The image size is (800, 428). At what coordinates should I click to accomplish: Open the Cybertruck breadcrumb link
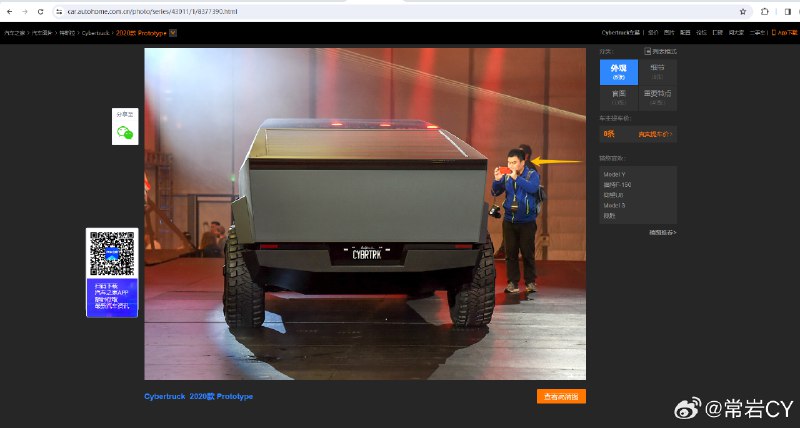[x=96, y=33]
